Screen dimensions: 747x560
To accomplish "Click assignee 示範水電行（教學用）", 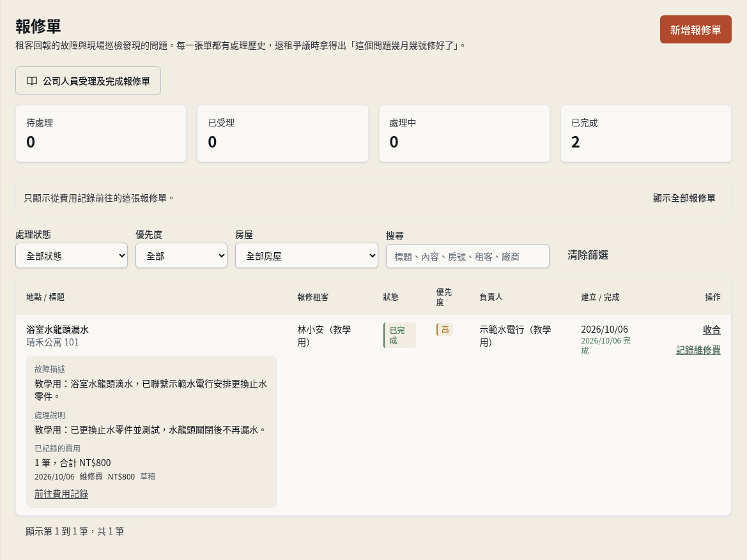I will (x=515, y=336).
